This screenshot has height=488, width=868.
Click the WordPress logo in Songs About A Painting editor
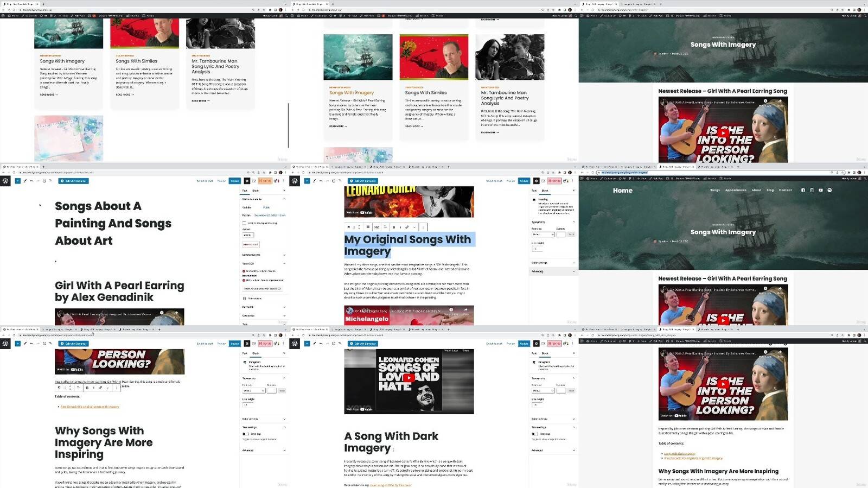point(5,181)
